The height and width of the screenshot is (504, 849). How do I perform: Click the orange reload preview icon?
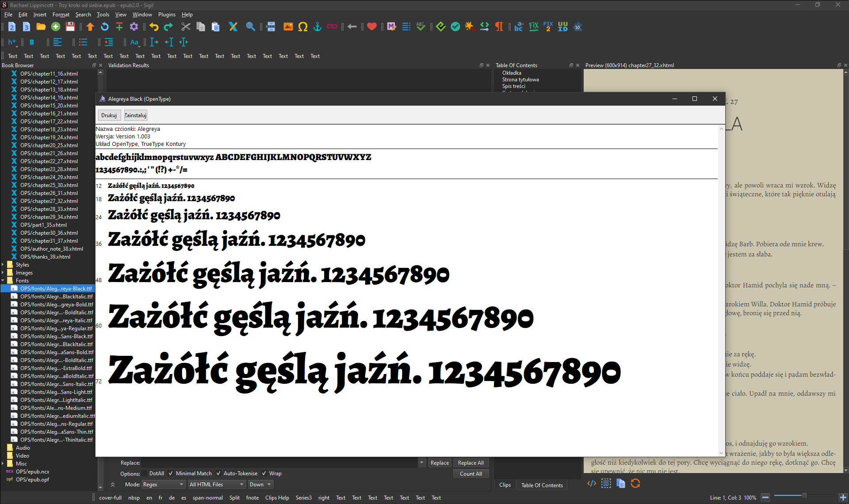[635, 484]
